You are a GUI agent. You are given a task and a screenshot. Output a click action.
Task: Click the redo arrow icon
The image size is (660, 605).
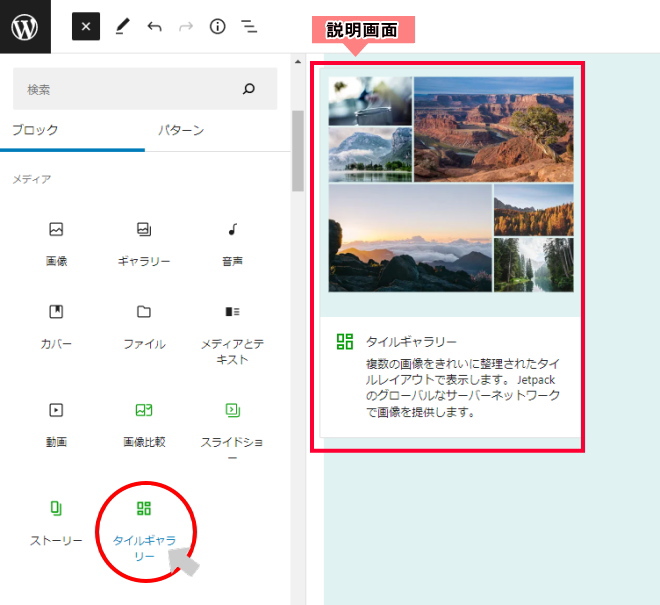point(186,27)
